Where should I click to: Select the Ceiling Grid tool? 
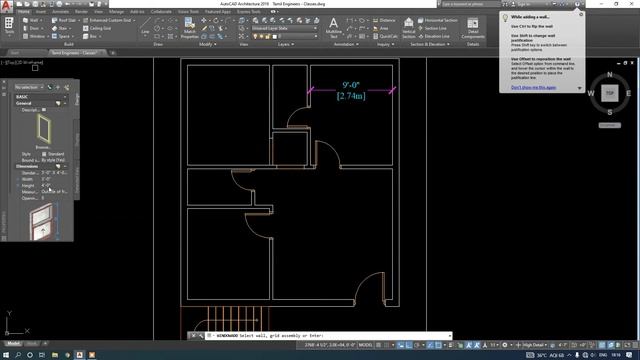97,28
